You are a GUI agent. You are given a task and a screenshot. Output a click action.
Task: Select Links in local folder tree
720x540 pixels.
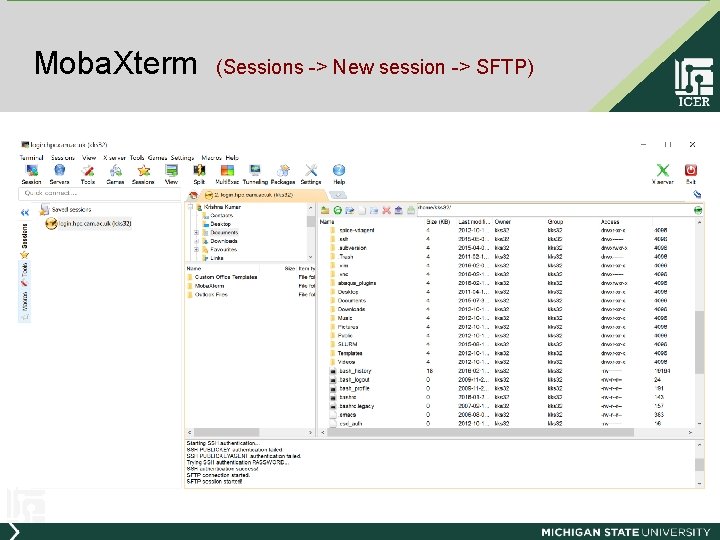click(x=213, y=258)
